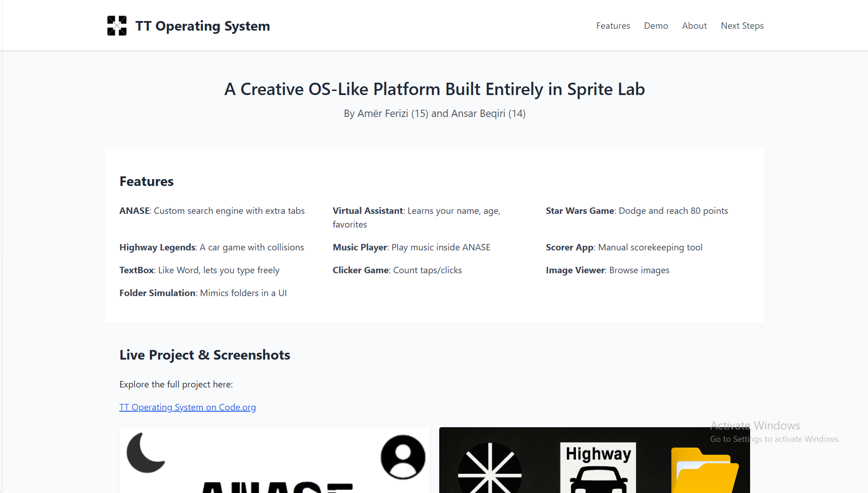The height and width of the screenshot is (493, 868).
Task: Click the main page headline about Sprite Lab
Action: (x=435, y=89)
